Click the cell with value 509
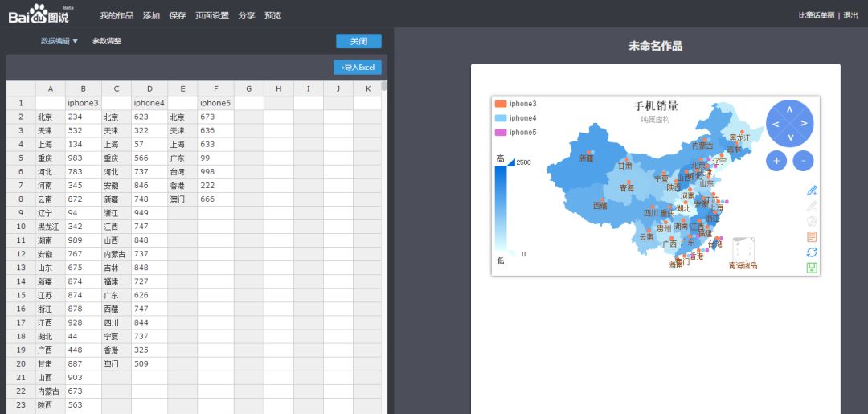Viewport: 868px width, 414px height. [149, 363]
